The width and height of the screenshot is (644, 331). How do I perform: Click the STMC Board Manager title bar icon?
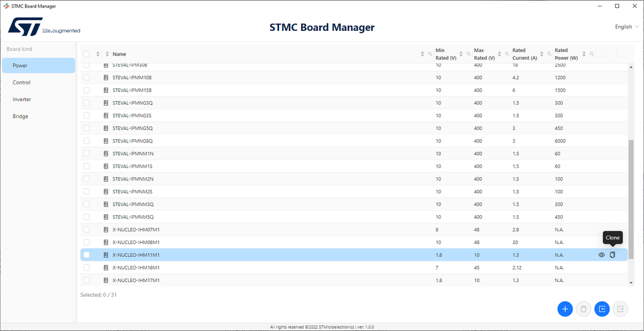6,6
